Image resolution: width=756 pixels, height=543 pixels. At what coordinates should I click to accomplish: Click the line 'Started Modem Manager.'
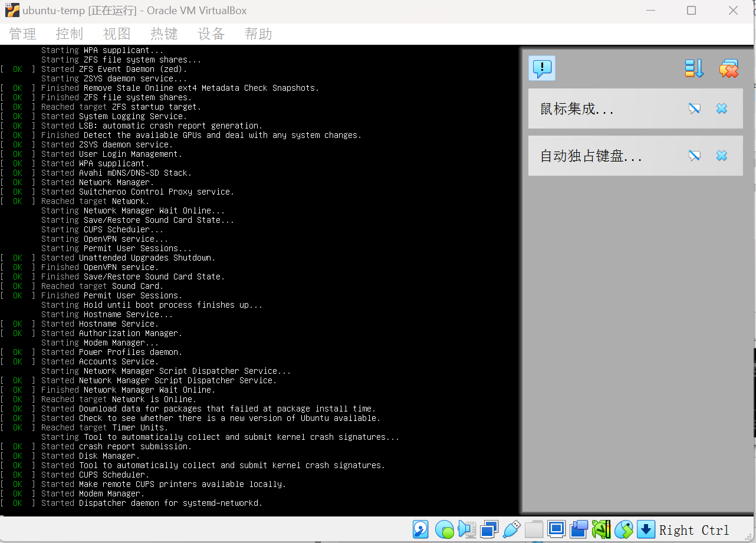click(x=93, y=493)
